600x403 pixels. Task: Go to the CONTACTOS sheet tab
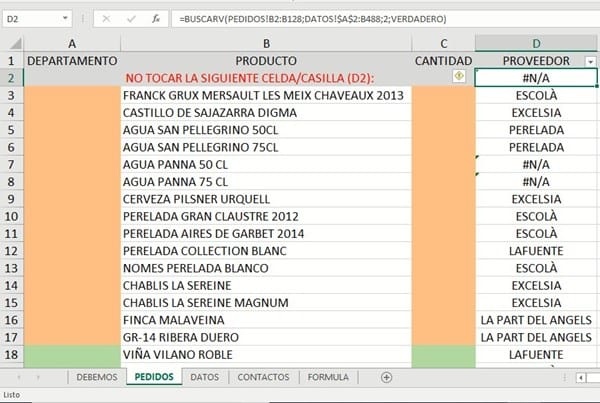[263, 377]
